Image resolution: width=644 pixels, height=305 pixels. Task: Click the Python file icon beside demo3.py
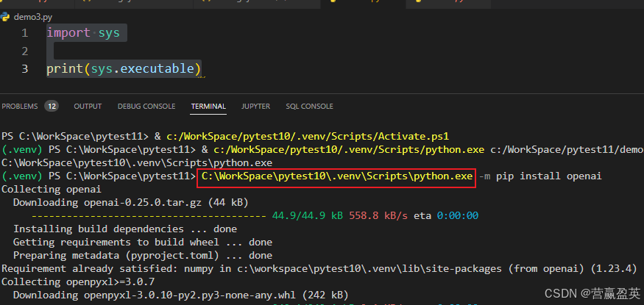point(6,15)
